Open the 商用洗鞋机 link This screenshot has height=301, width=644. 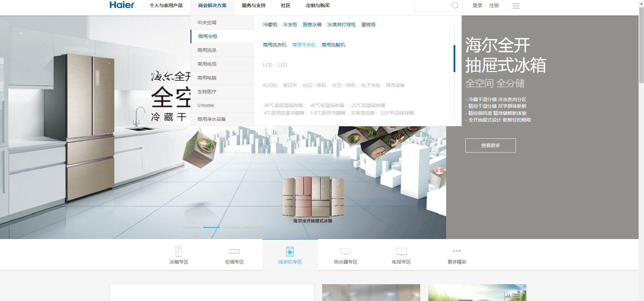pyautogui.click(x=333, y=45)
